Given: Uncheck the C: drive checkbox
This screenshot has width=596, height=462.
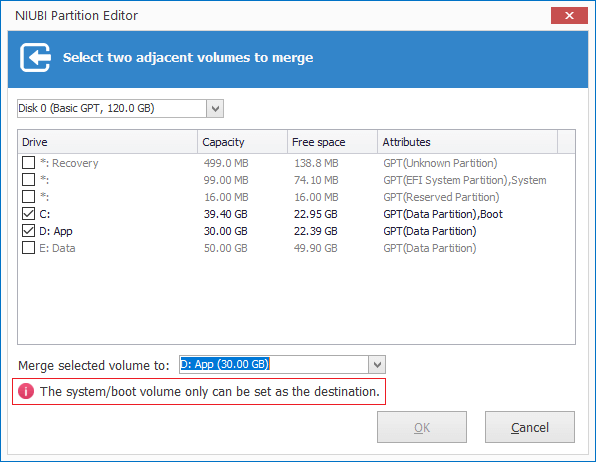Looking at the screenshot, I should (29, 214).
